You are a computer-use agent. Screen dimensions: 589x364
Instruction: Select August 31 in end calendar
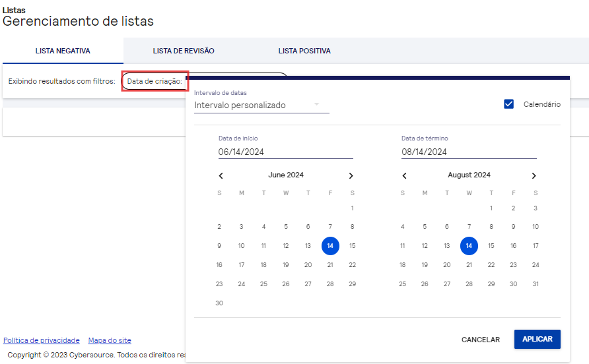536,284
